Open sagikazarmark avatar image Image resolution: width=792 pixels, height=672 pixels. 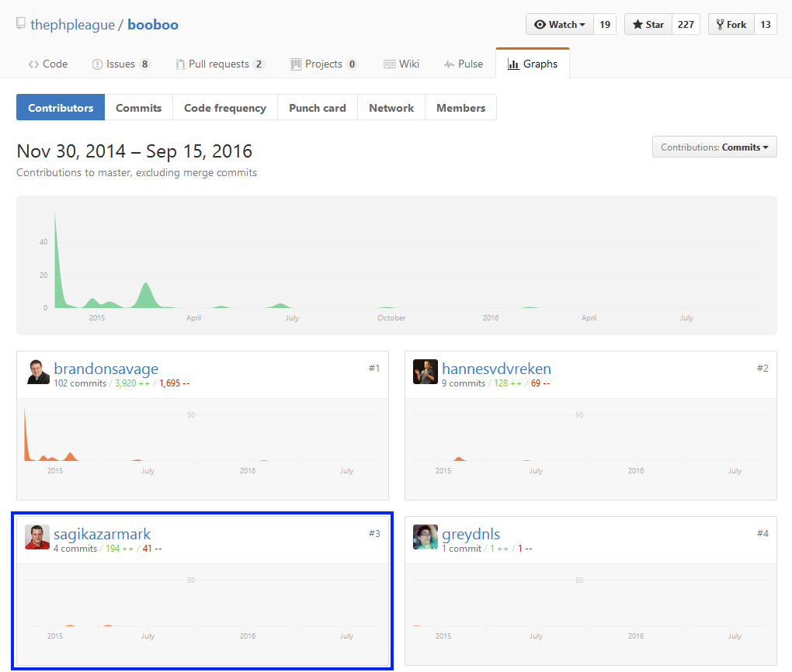click(37, 537)
